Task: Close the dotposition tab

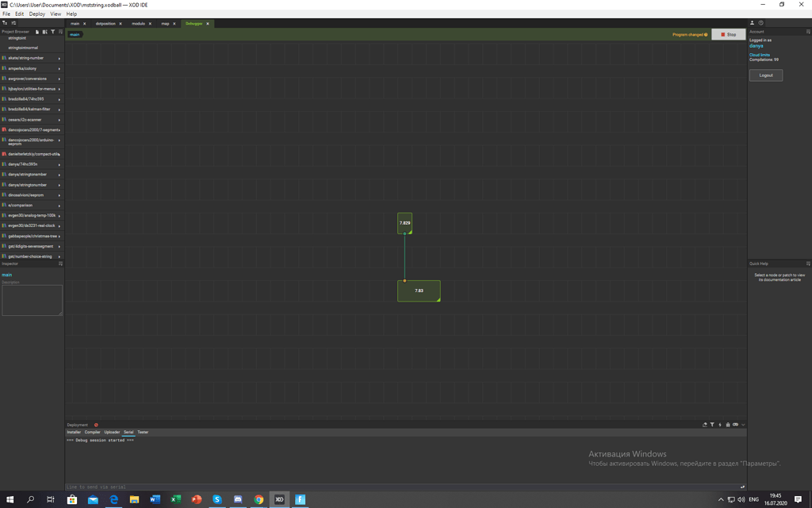Action: [x=121, y=24]
